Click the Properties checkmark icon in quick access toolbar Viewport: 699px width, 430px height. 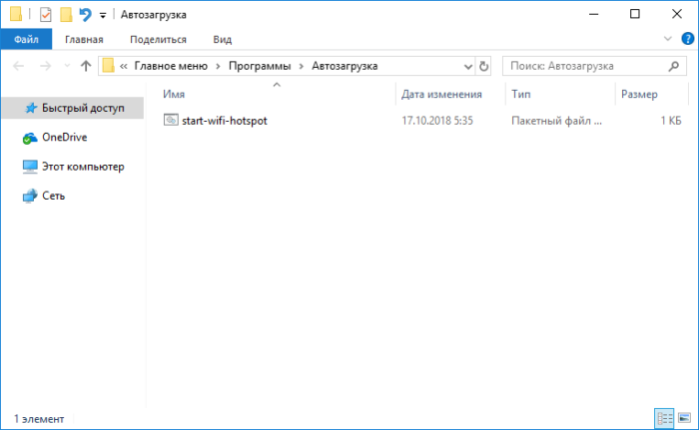click(45, 15)
